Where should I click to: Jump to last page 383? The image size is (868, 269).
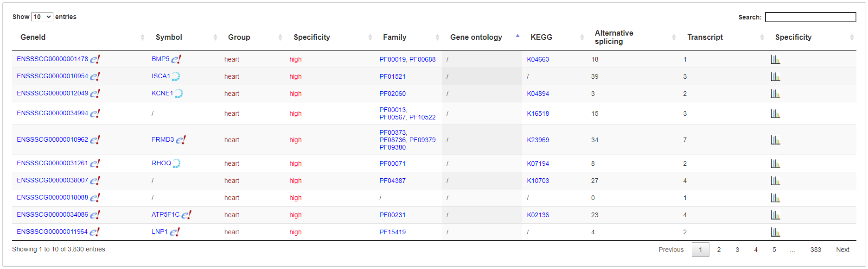pyautogui.click(x=816, y=250)
